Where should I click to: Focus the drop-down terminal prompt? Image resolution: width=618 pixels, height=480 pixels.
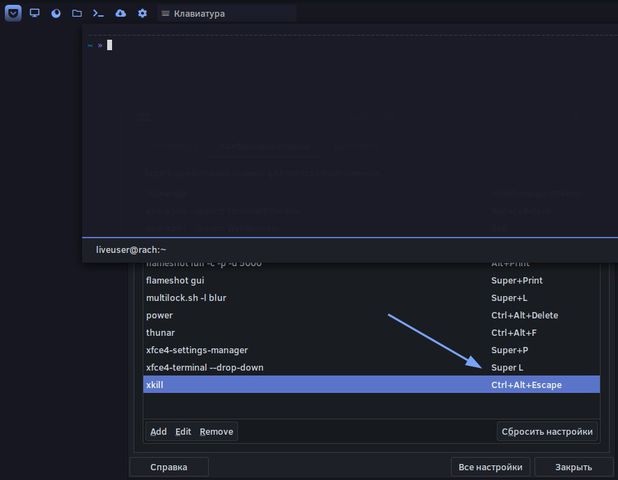pos(110,45)
